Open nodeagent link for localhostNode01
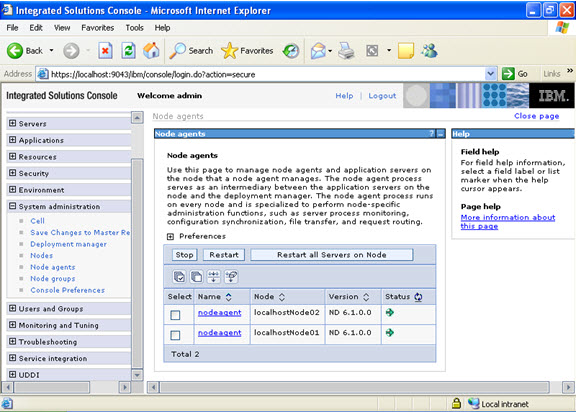The width and height of the screenshot is (577, 412). [219, 333]
